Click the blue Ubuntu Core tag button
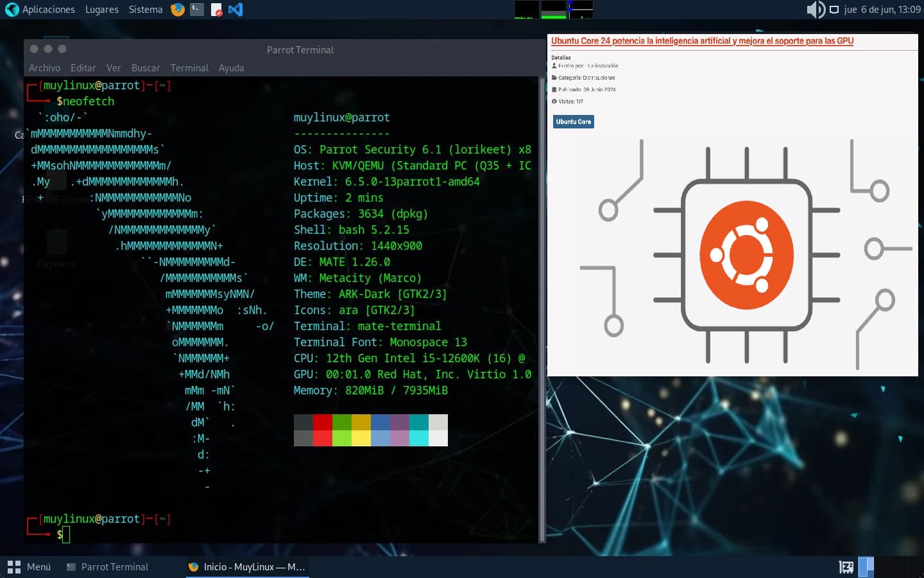Screen dimensions: 924x578 tap(574, 121)
